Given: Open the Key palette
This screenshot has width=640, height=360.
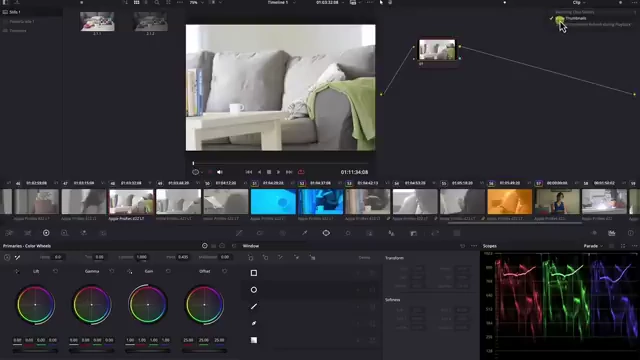Looking at the screenshot, I should point(413,233).
